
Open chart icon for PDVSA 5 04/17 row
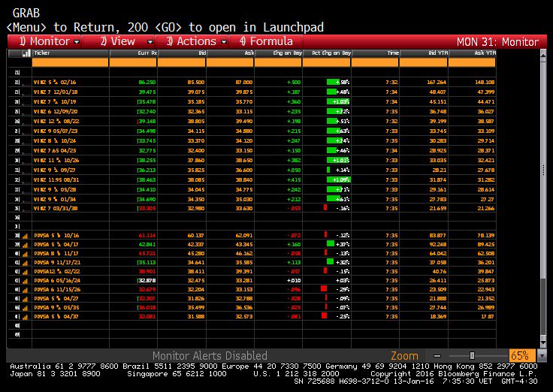pos(25,245)
